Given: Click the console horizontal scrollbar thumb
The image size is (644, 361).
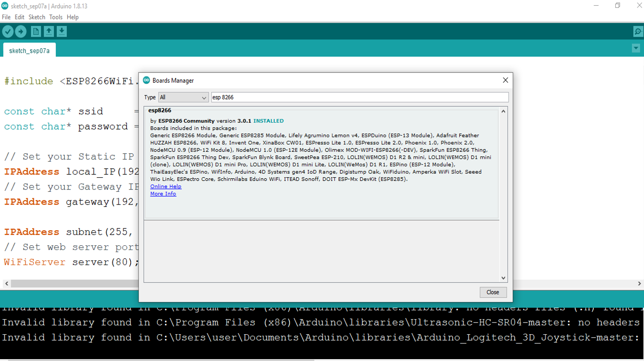Looking at the screenshot, I should (161, 360).
